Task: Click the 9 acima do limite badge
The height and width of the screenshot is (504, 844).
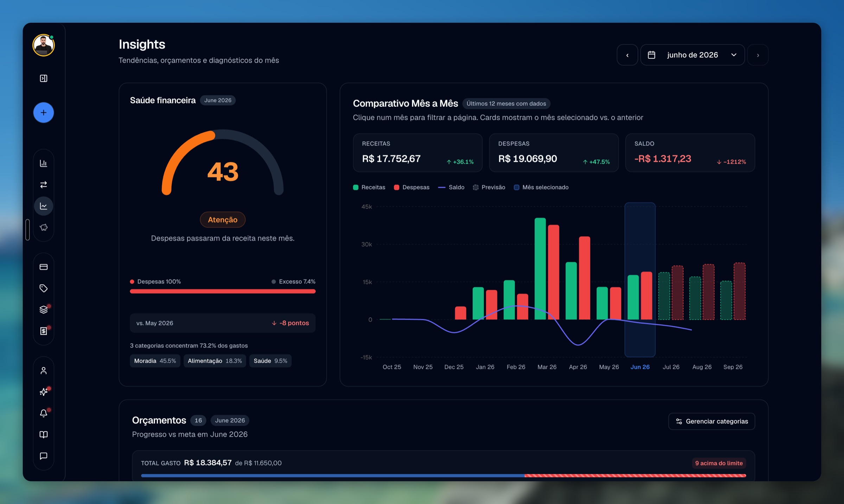Action: click(719, 463)
